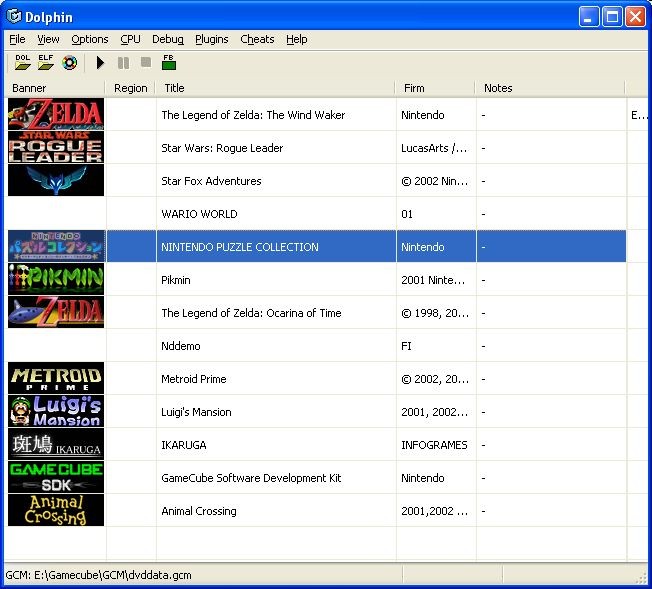This screenshot has width=652, height=589.
Task: Select the GameCube SDK banner image
Action: (56, 477)
